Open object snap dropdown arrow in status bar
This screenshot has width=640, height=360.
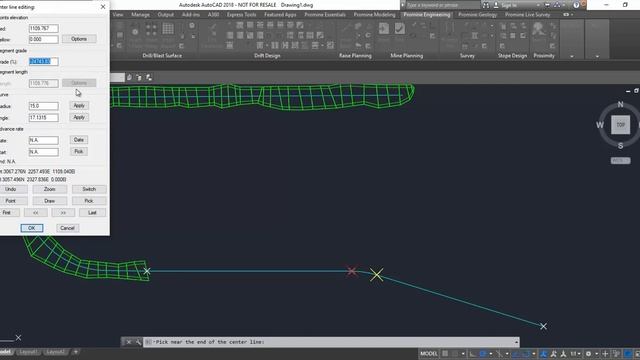pos(533,353)
